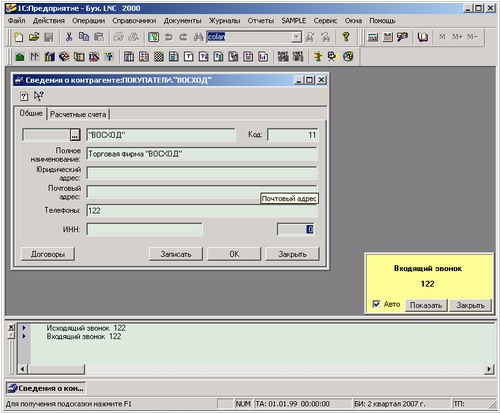500x413 pixels.
Task: Click the Undo arrow icon
Action: point(169,37)
